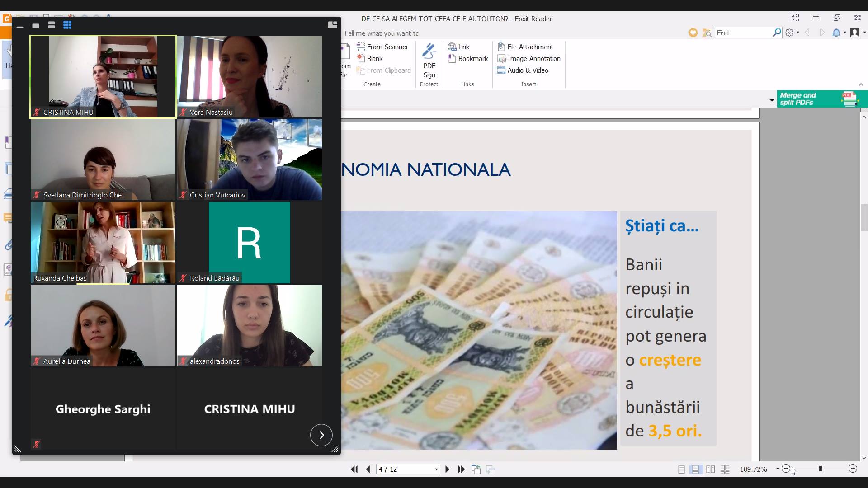Click the zoom level slider handle
Screen dimensions: 868x488
[820, 469]
